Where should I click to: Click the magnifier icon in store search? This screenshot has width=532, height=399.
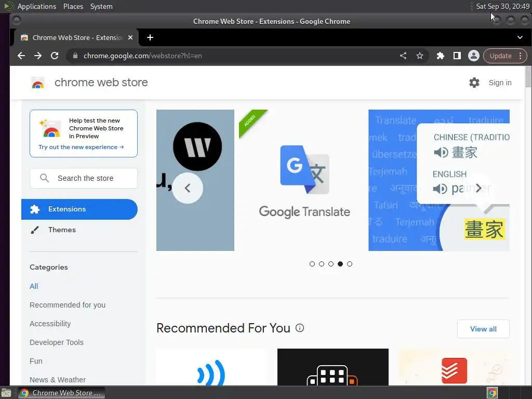tap(45, 178)
